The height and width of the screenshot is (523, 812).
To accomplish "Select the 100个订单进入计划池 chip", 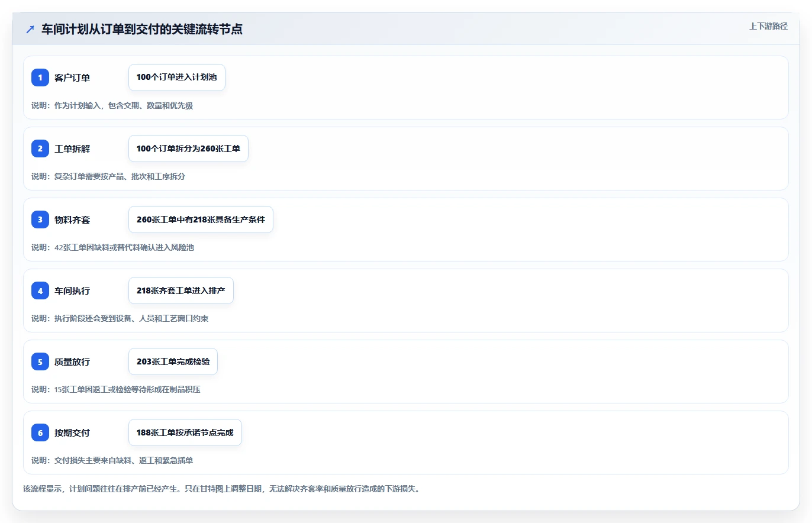I will pos(177,78).
